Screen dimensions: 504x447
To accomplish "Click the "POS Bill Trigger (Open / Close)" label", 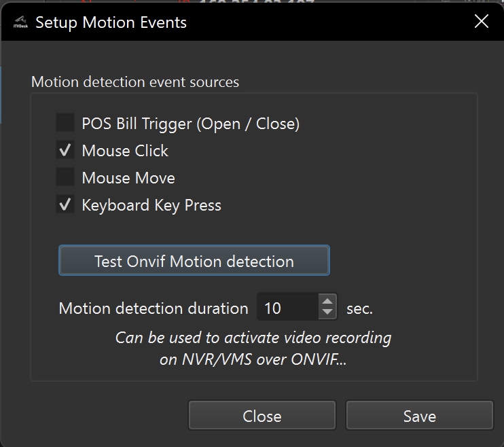I will coord(190,124).
